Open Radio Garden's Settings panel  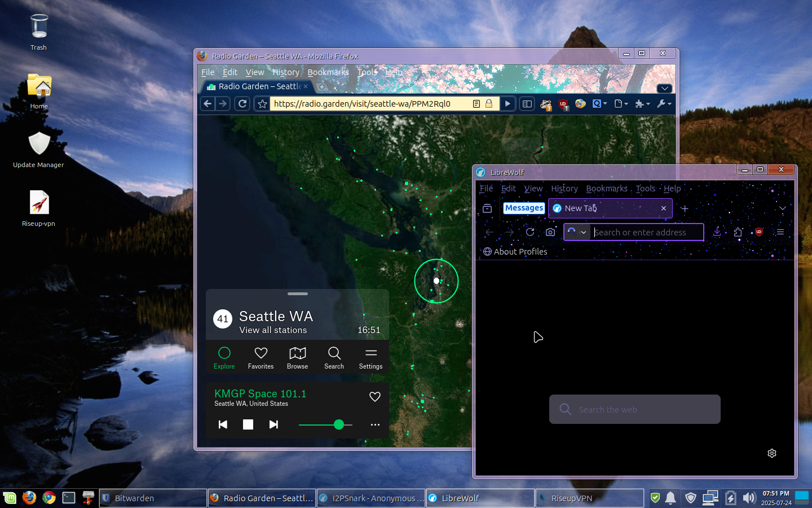[x=370, y=357]
